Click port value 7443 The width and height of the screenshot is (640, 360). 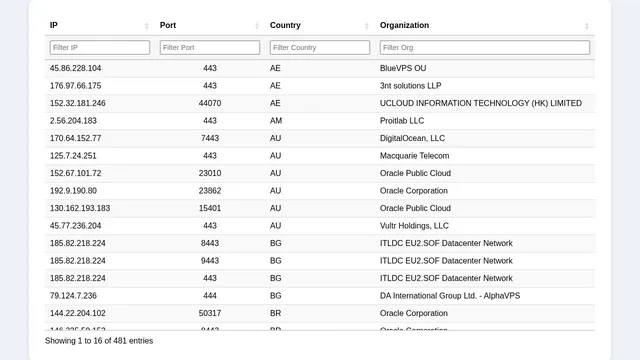pos(210,138)
